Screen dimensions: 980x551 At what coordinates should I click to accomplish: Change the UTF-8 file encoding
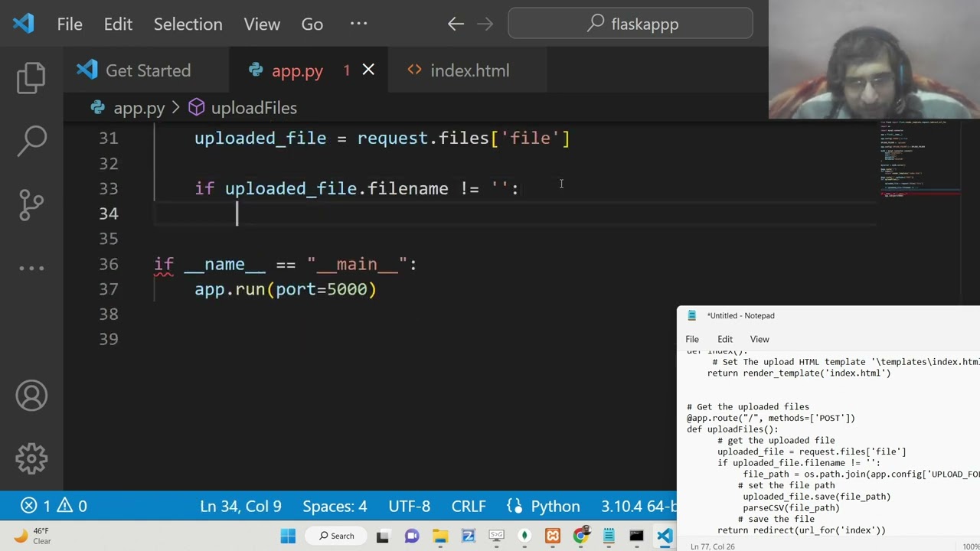click(409, 507)
